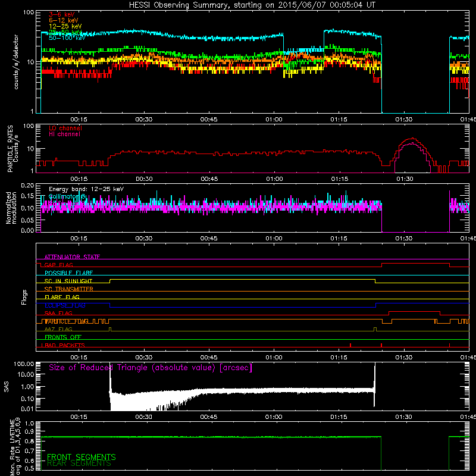Click the 00:30 tick label below particle rates panel
476x476 pixels.
click(144, 179)
